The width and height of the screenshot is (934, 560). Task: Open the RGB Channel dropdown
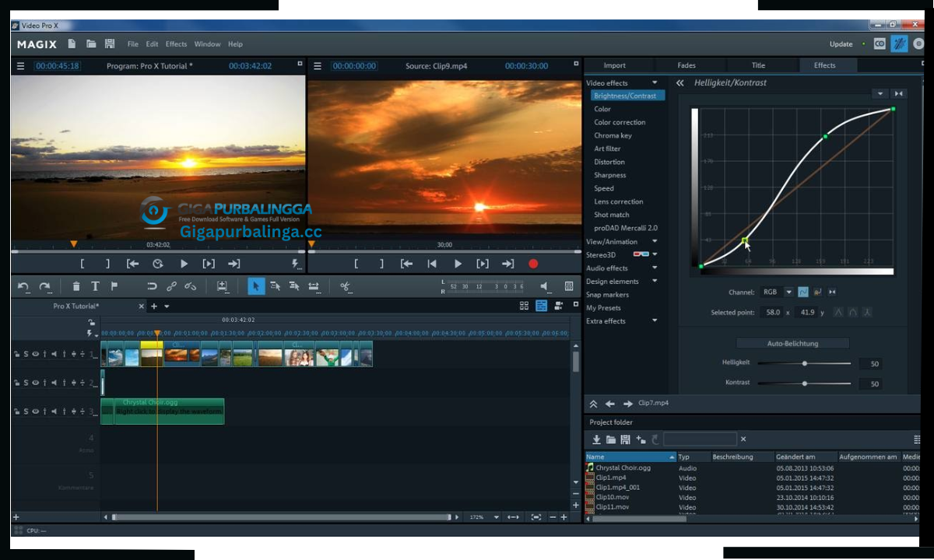click(788, 292)
